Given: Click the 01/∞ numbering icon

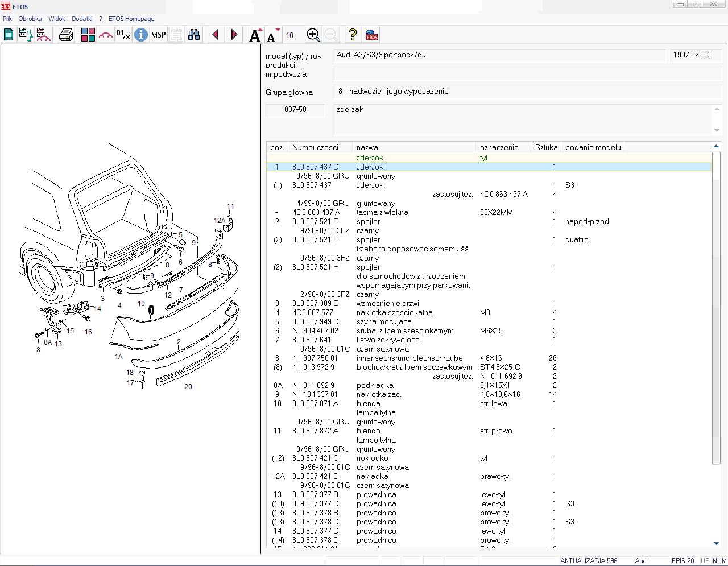Looking at the screenshot, I should [123, 35].
